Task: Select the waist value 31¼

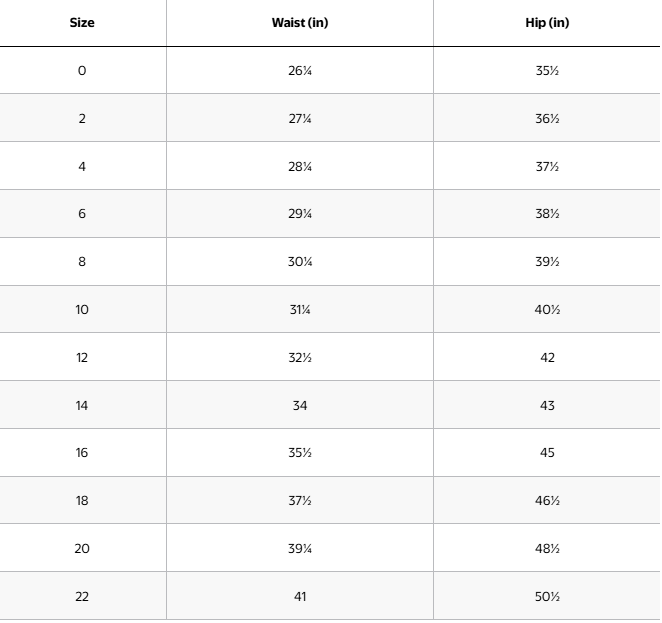Action: click(x=300, y=310)
